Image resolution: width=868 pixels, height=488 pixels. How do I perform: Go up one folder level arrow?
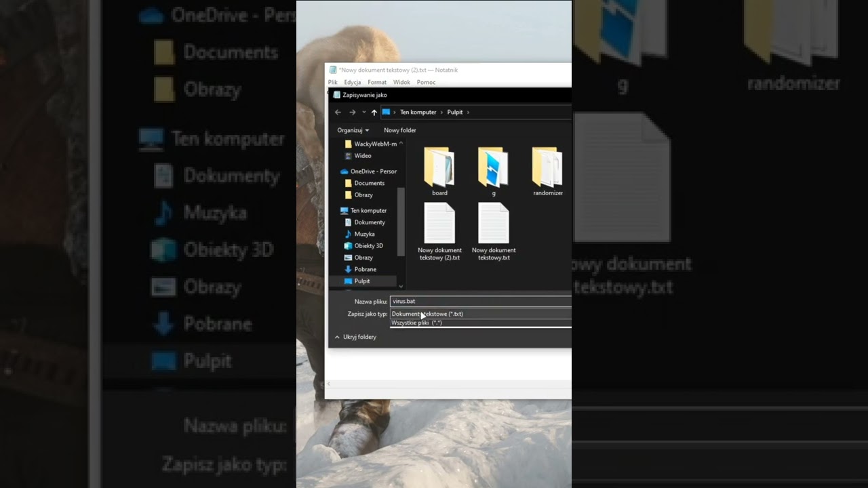(374, 113)
